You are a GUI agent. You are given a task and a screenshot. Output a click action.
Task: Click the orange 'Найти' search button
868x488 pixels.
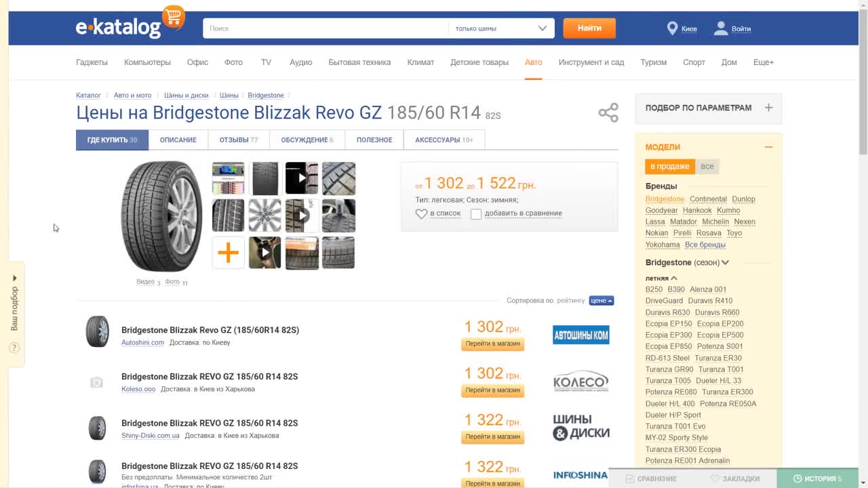pos(589,28)
